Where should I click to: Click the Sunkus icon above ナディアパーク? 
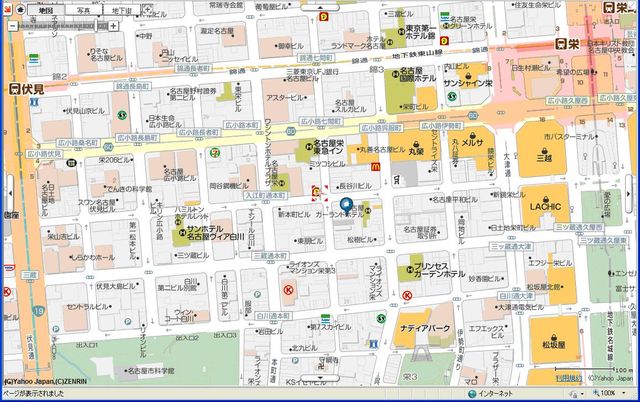pos(381,318)
